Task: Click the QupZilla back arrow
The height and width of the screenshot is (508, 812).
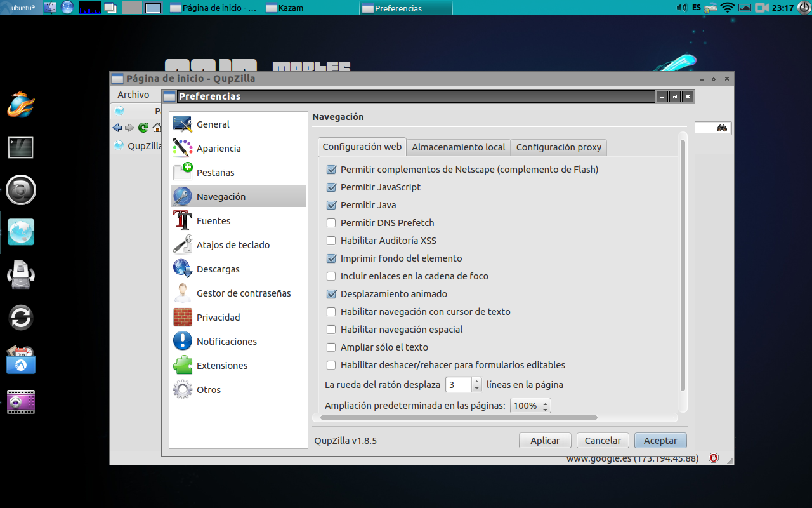Action: [117, 128]
